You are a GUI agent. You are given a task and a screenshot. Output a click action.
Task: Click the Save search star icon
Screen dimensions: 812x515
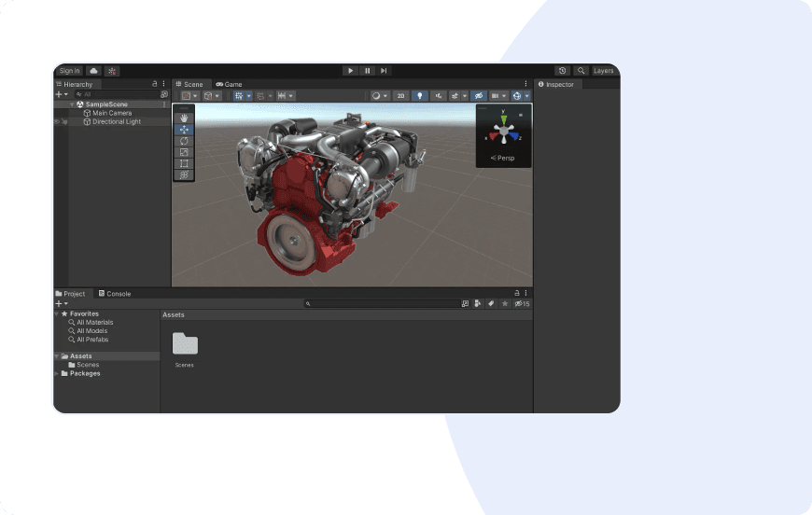pos(504,304)
